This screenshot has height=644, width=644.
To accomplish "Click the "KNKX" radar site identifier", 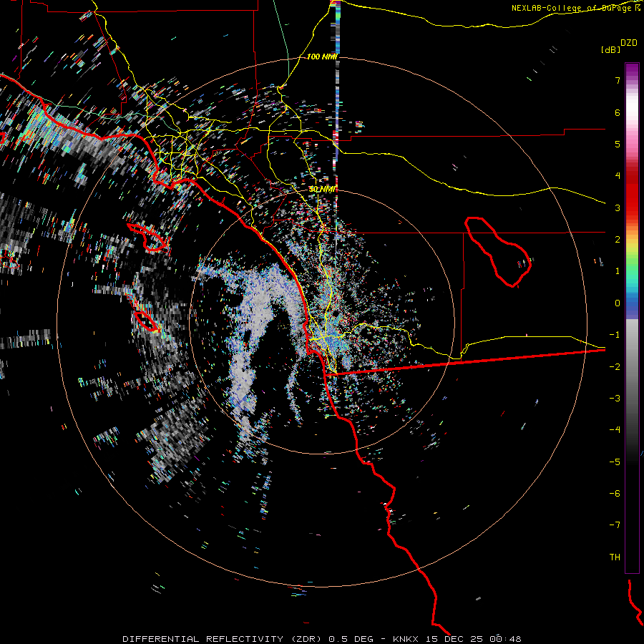I will (x=406, y=639).
